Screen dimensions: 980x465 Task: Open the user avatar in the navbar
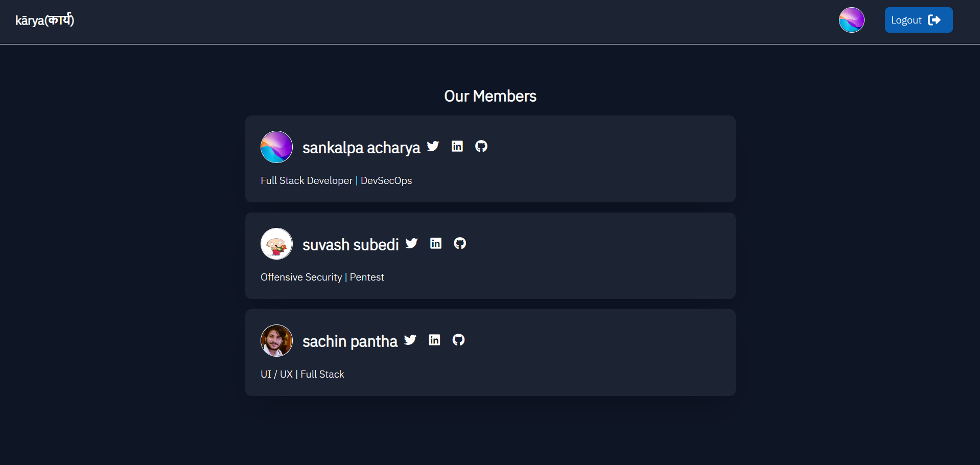pyautogui.click(x=851, y=20)
